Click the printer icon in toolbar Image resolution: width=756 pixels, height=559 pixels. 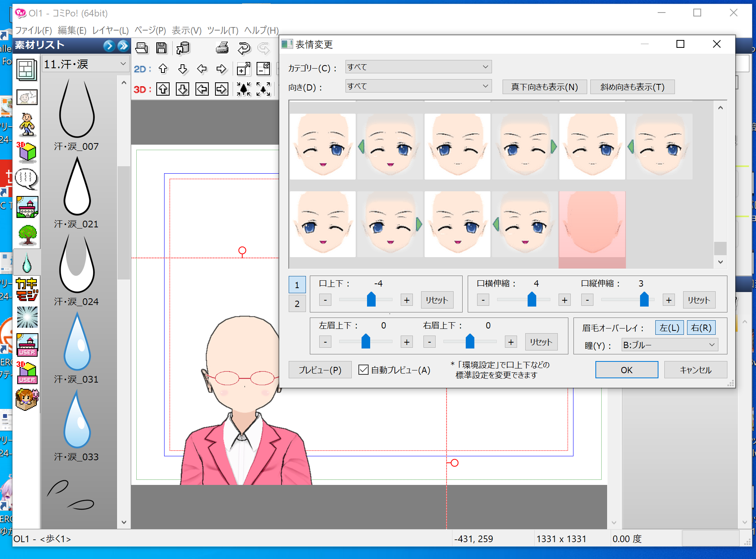tap(222, 48)
